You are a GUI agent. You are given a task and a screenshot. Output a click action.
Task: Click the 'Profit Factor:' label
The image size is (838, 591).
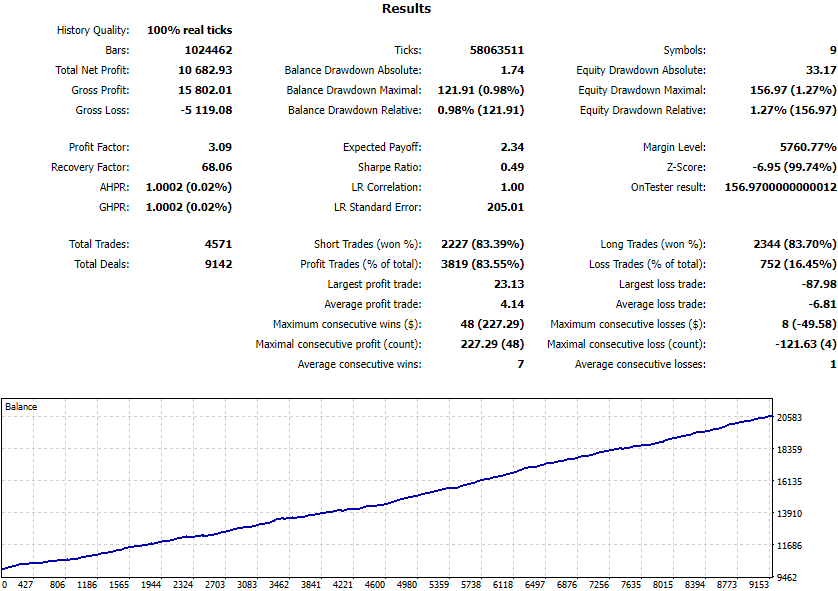click(x=99, y=147)
